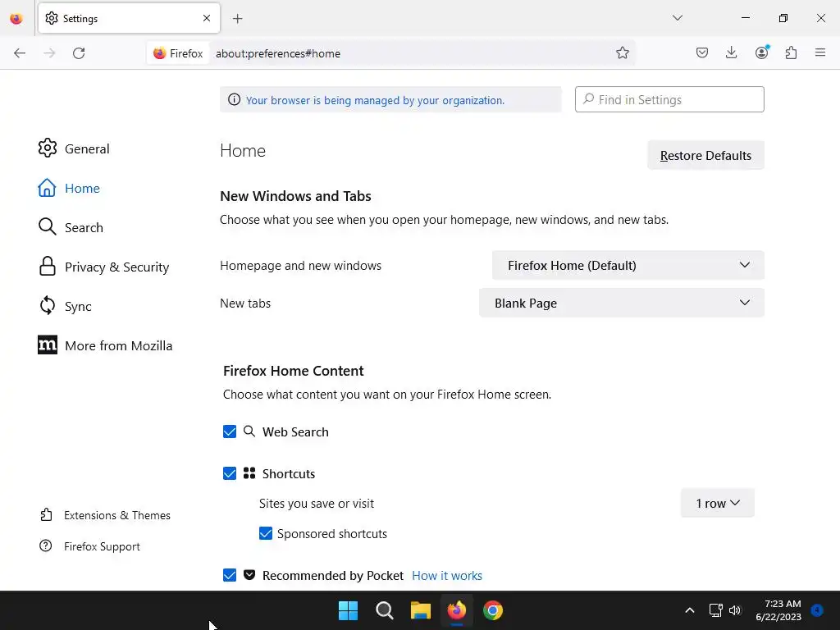The width and height of the screenshot is (840, 630).
Task: Open the How it works link
Action: click(x=447, y=575)
